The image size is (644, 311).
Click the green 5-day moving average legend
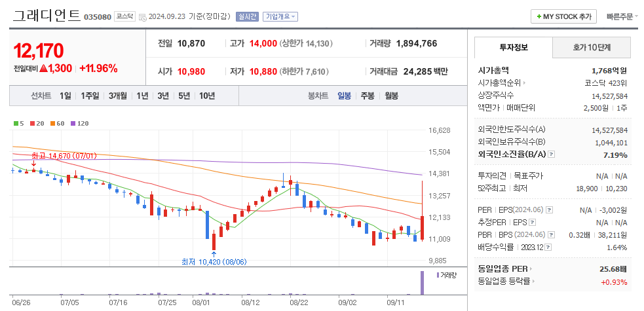[18, 123]
